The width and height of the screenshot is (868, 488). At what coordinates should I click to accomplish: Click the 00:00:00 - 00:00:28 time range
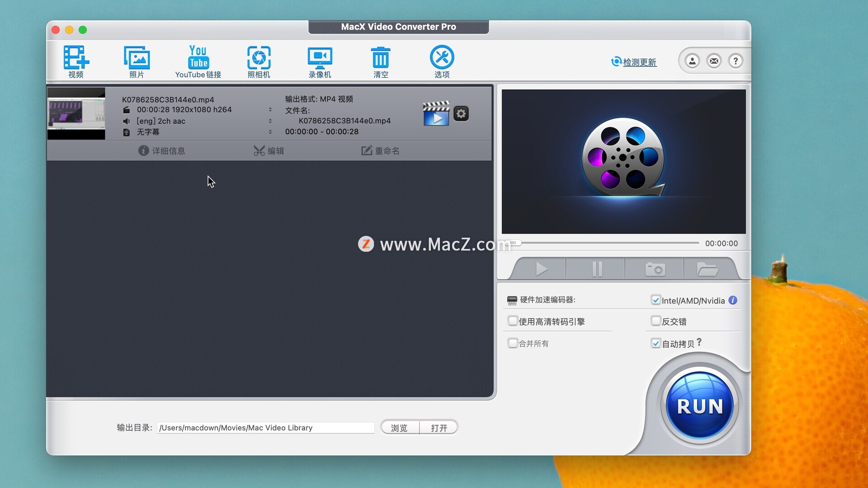[x=321, y=131]
